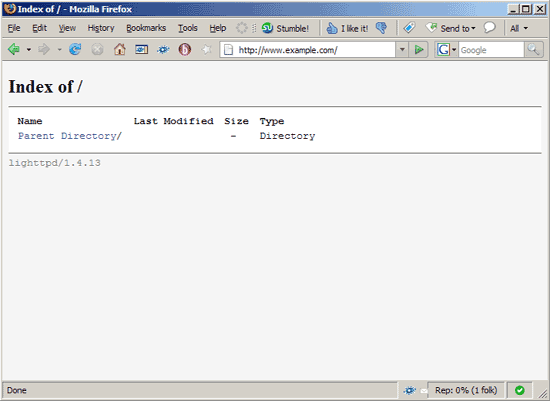
Task: Click the window resize grip in the corner
Action: click(x=542, y=394)
